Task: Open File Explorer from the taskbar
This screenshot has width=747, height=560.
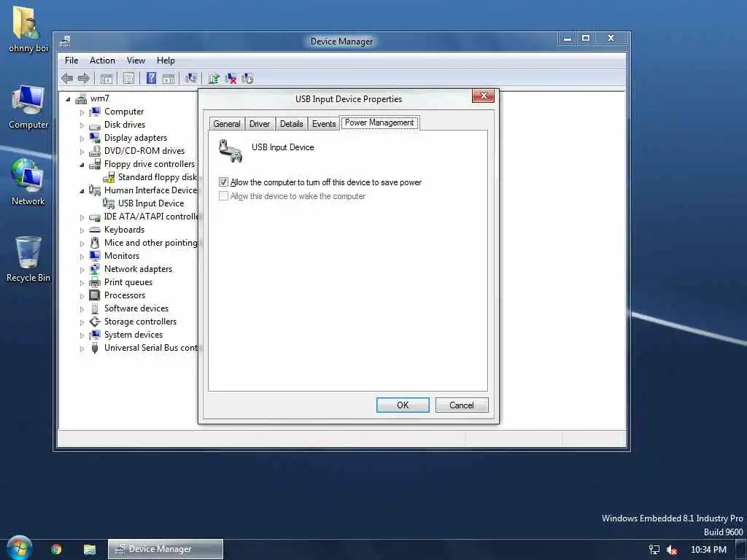Action: coord(90,549)
